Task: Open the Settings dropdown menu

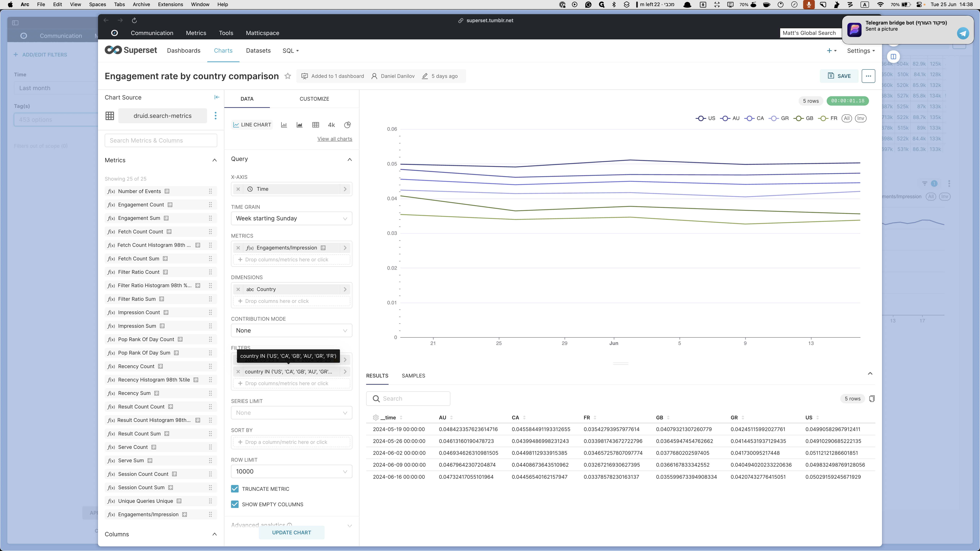Action: point(861,51)
